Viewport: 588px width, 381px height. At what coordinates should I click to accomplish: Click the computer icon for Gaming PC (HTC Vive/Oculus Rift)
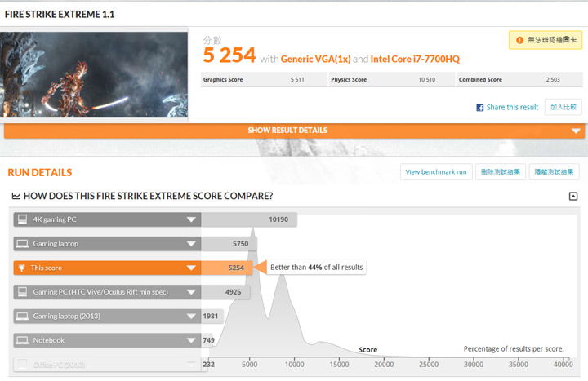[22, 291]
